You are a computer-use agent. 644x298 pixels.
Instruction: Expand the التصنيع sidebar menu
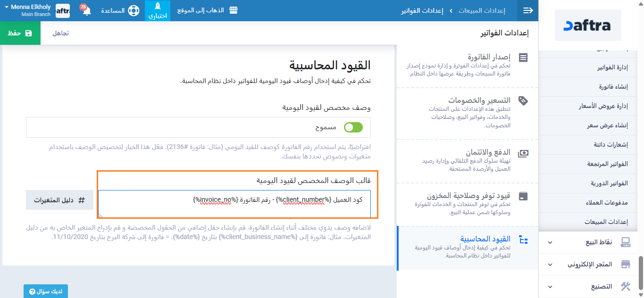click(550, 286)
